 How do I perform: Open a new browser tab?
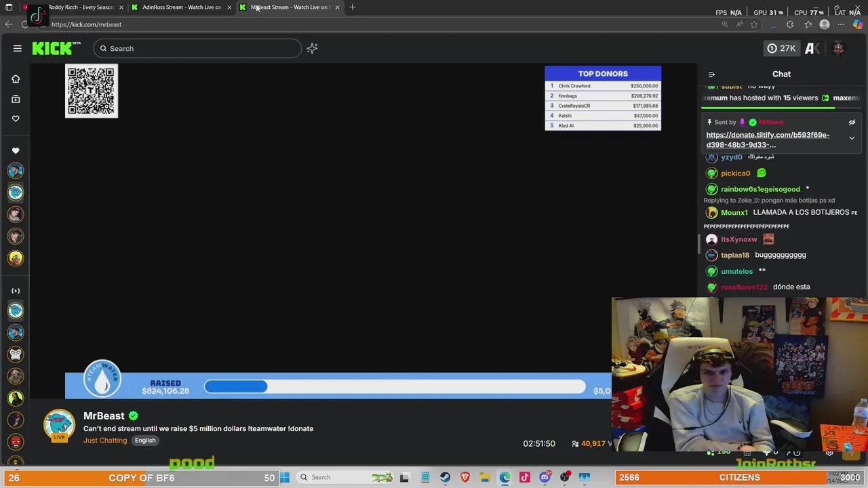[352, 7]
